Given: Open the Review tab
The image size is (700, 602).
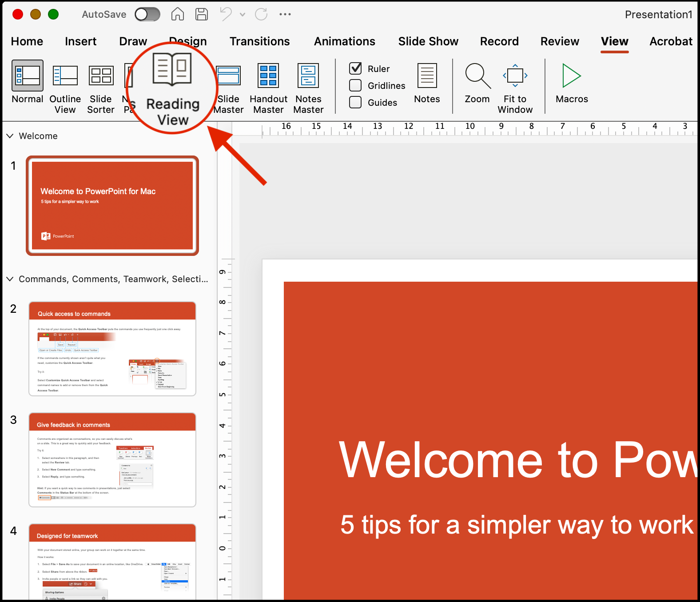Looking at the screenshot, I should (560, 41).
